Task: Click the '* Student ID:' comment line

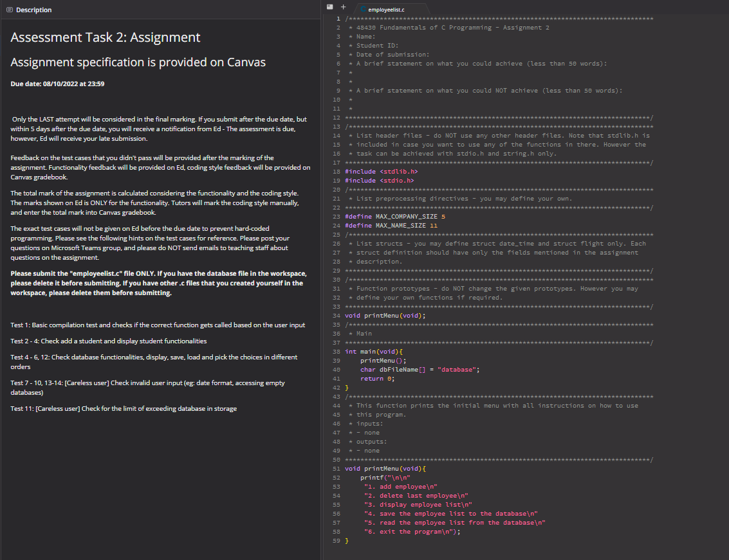Action: 373,46
